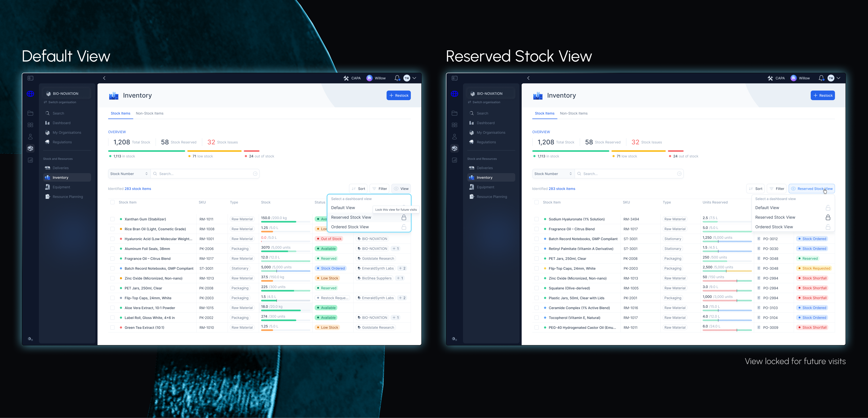Click the Restock button in Reserved Stock View window

tap(823, 96)
